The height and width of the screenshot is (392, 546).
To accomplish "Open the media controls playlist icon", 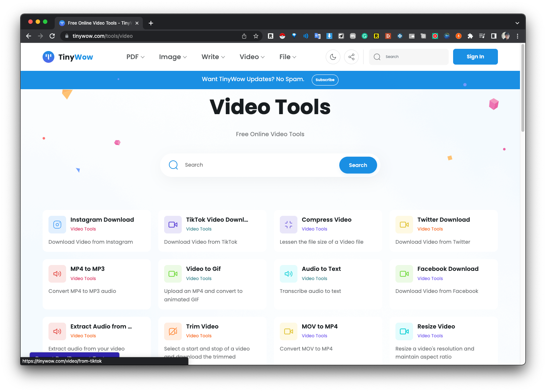I will [482, 36].
